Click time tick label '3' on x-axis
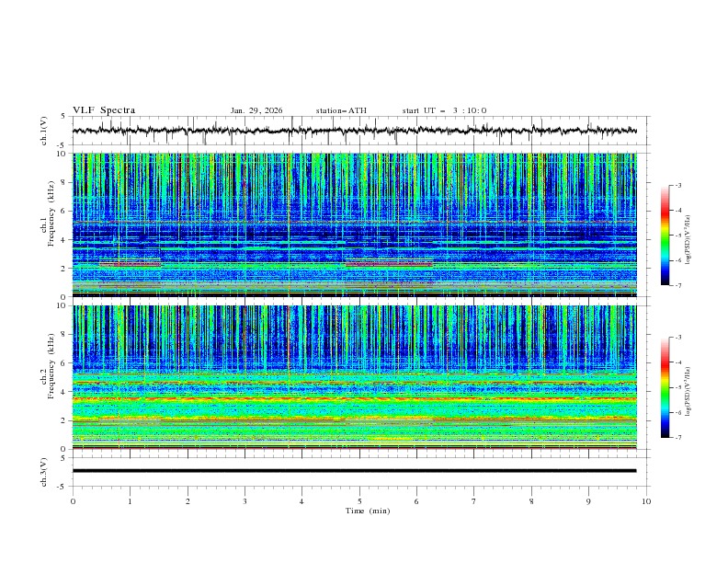The width and height of the screenshot is (728, 563). [245, 501]
